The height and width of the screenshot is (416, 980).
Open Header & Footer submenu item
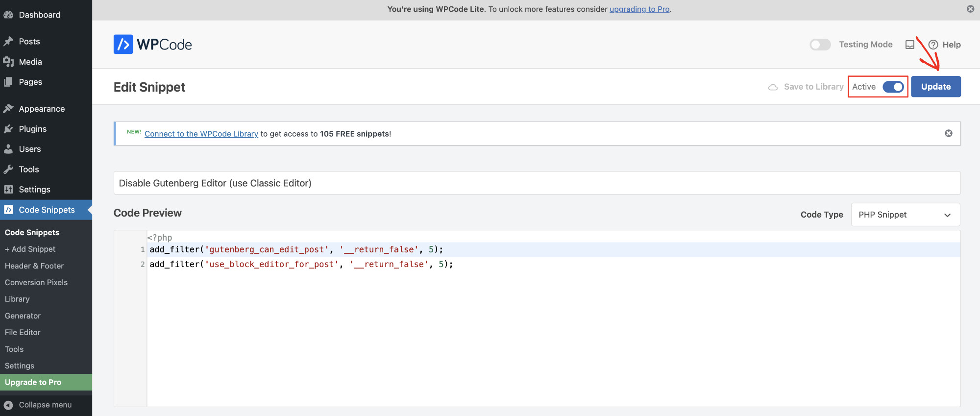[34, 266]
